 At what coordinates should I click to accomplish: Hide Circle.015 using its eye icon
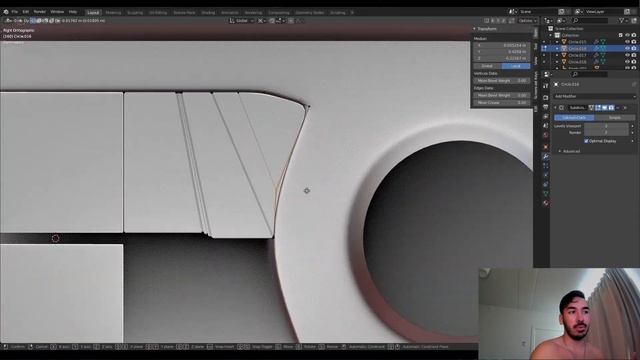pos(627,42)
